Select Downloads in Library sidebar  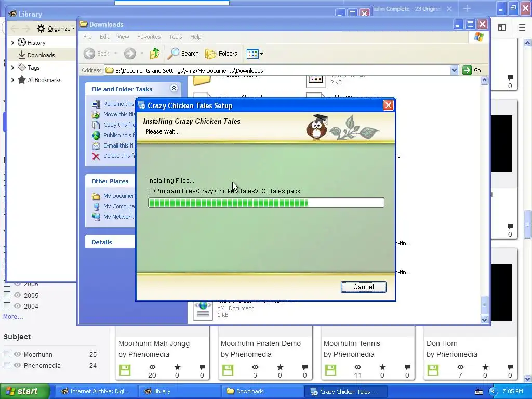click(x=42, y=55)
